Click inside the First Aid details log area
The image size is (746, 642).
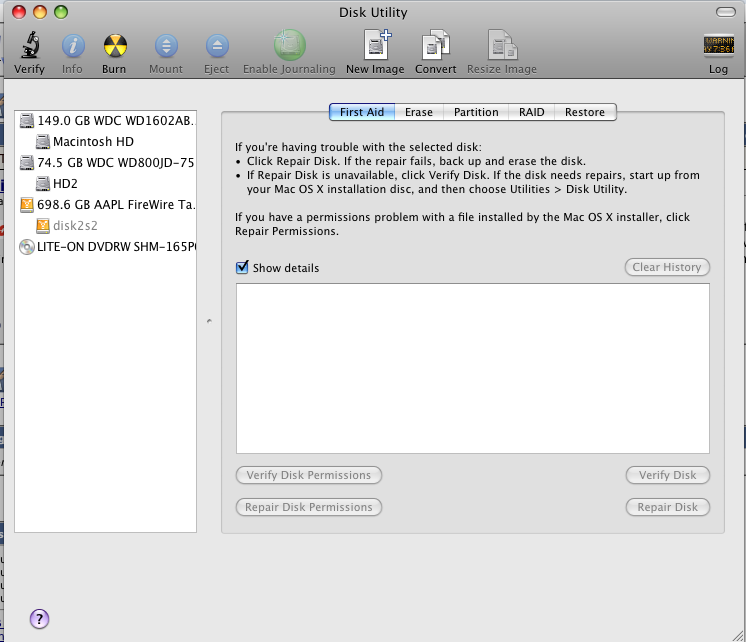(x=472, y=368)
